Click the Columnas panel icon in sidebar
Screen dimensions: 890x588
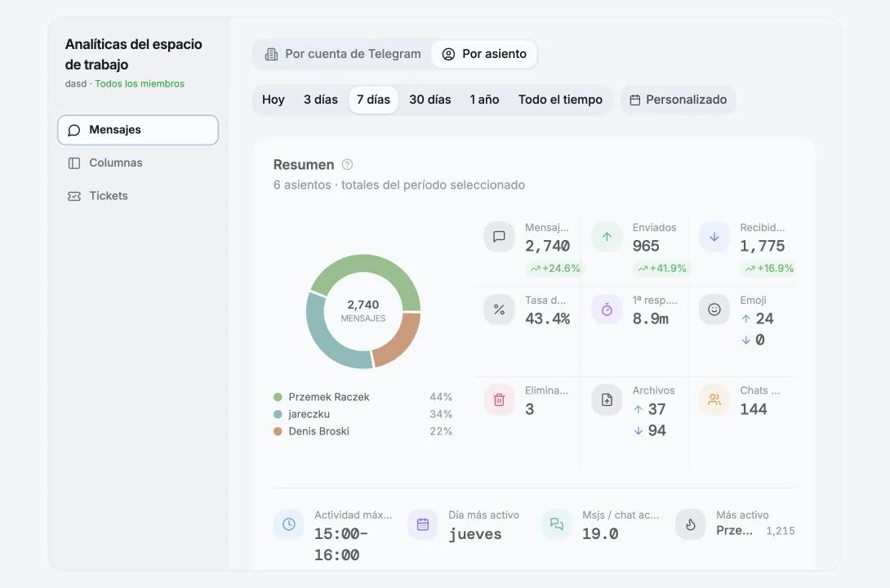(74, 163)
